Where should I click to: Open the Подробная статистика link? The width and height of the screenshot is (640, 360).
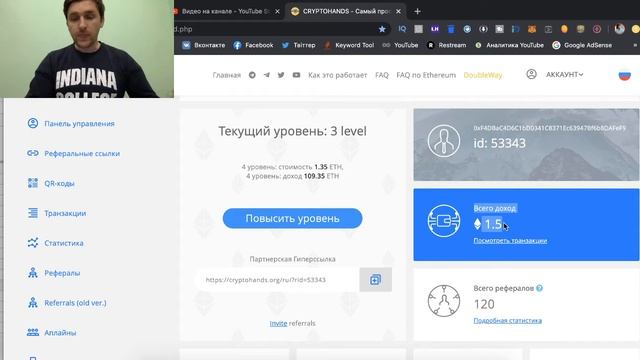(x=507, y=320)
